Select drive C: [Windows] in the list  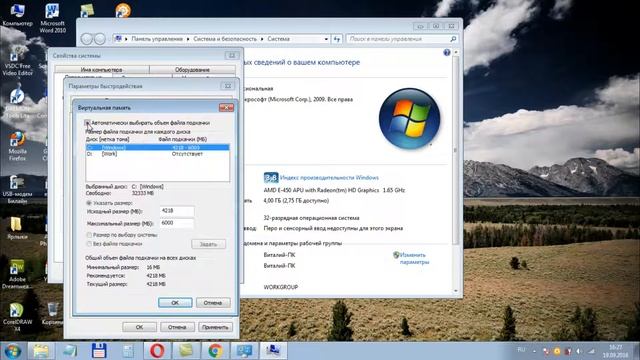coord(158,147)
